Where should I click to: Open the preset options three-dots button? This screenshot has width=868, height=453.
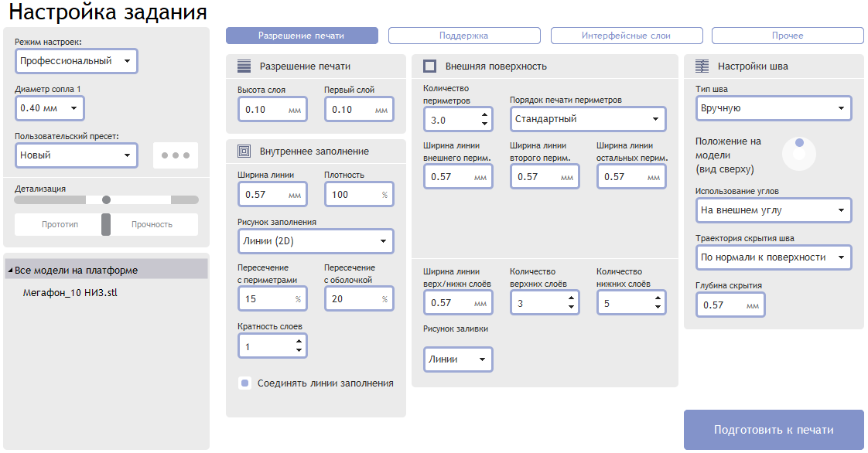coord(176,155)
